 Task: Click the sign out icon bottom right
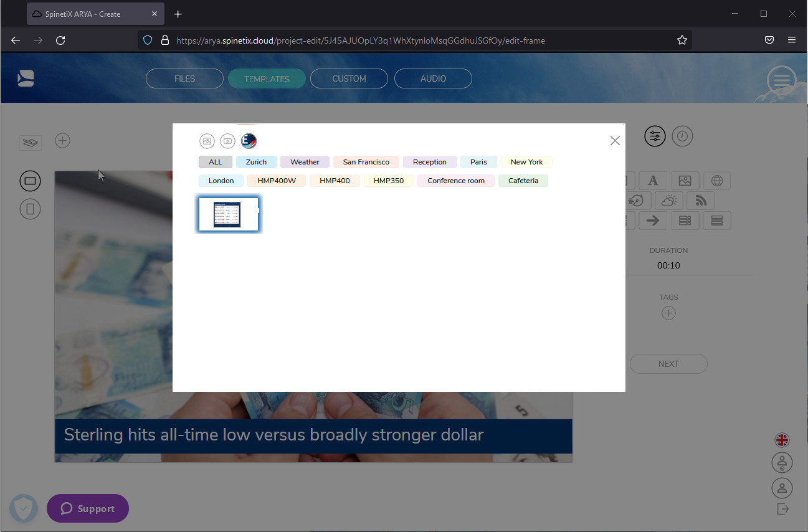click(x=782, y=509)
